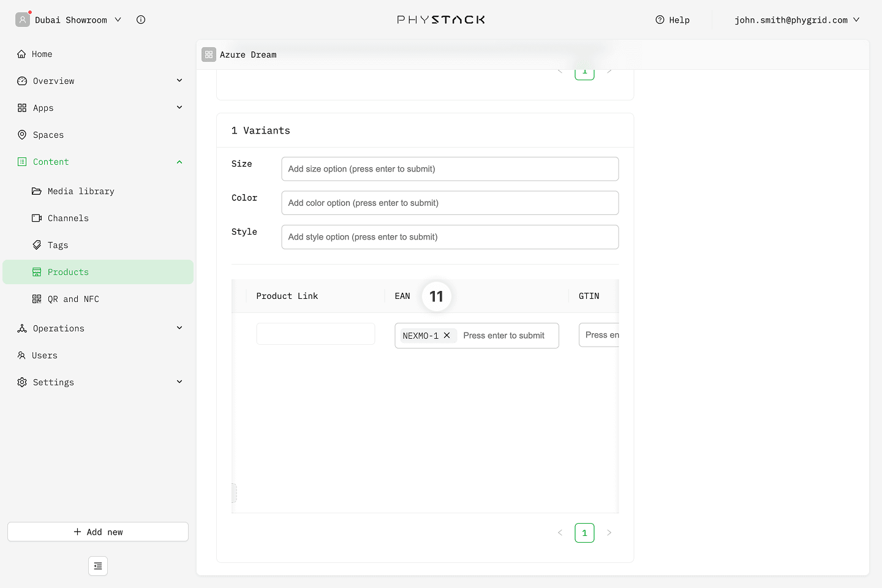Open the Tags page

coord(98,245)
